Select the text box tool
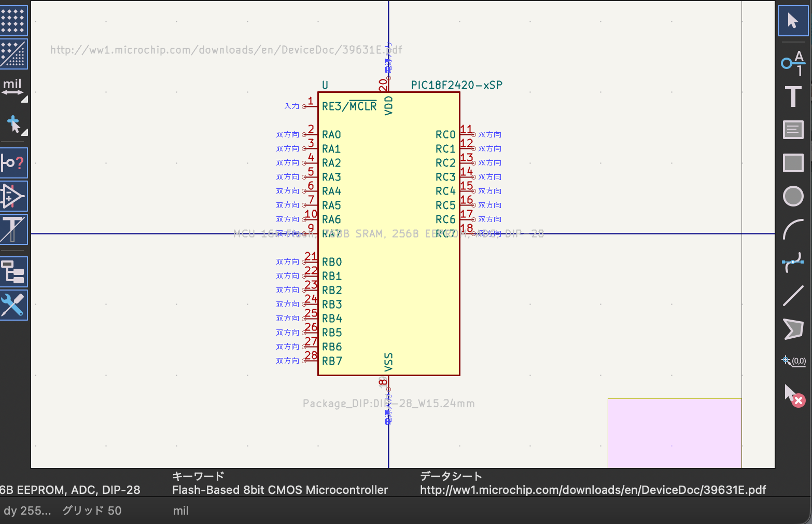The height and width of the screenshot is (524, 812). pos(793,130)
